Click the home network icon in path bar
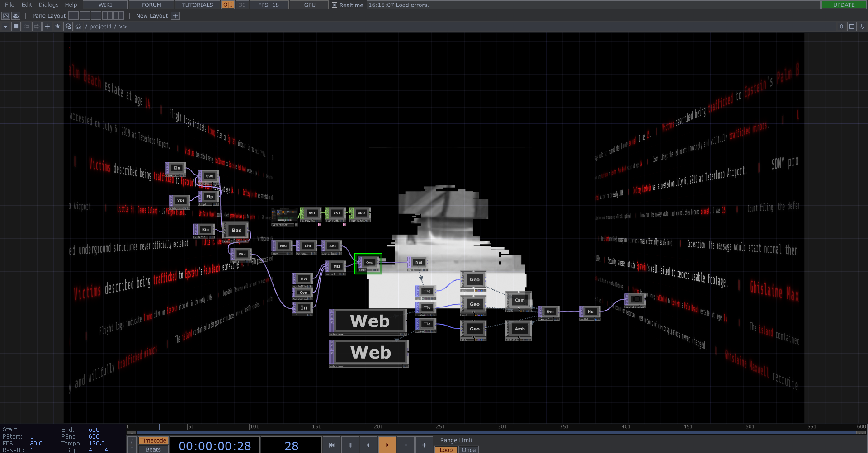The width and height of the screenshot is (868, 453). 78,27
